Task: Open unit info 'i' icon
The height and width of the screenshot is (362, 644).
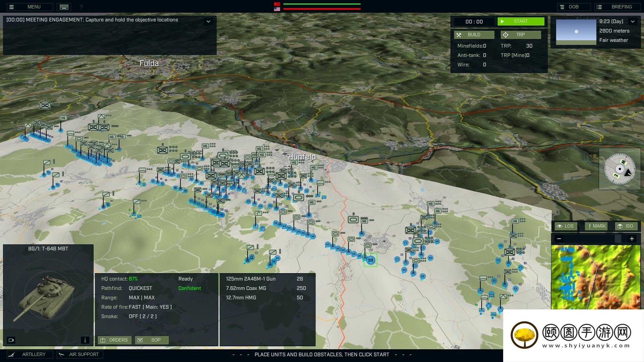Action: pos(85,340)
